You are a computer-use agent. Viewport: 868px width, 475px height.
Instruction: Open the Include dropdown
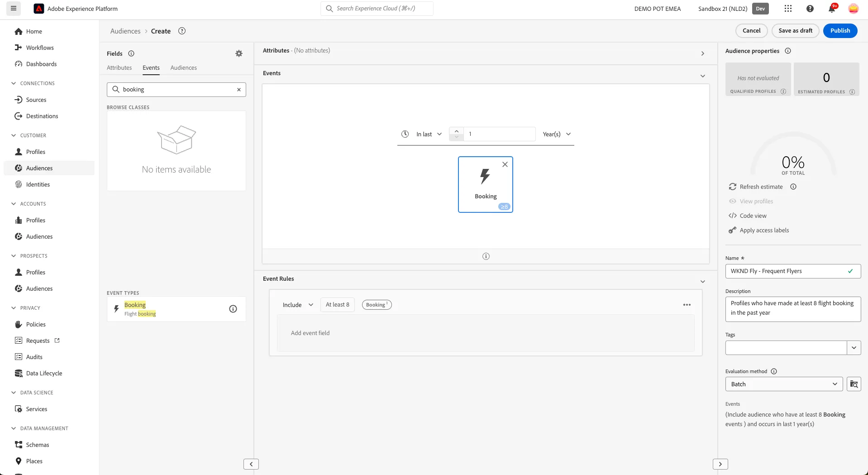[298, 305]
